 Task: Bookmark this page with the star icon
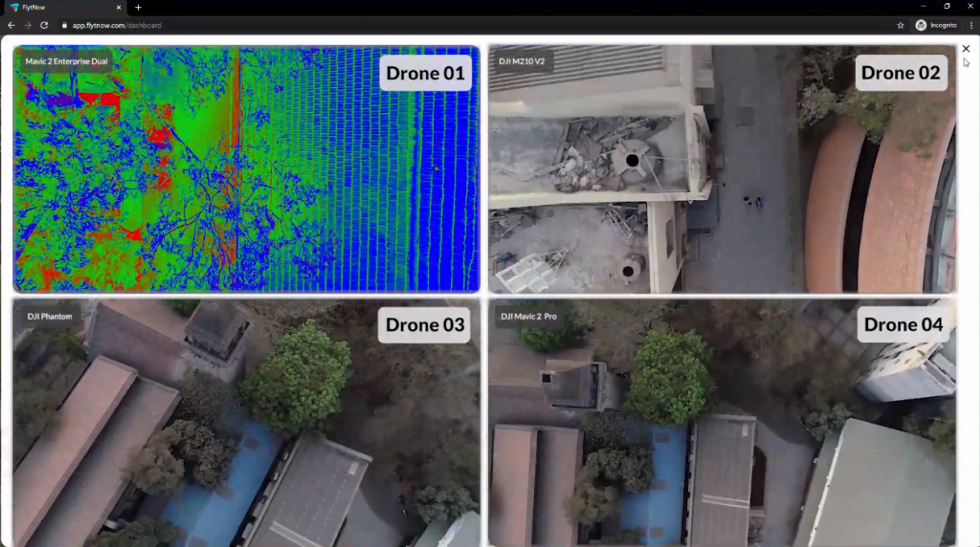point(900,26)
